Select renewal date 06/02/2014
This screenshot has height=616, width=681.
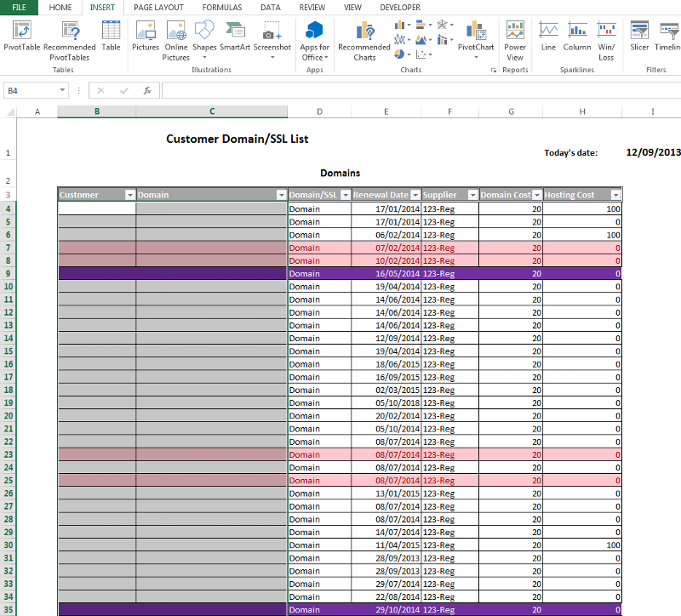(x=386, y=235)
